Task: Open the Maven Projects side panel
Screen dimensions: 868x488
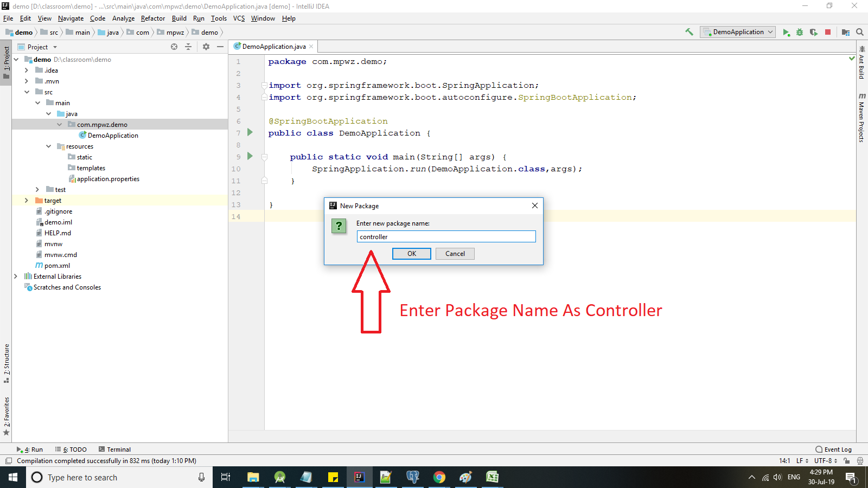Action: [861, 118]
